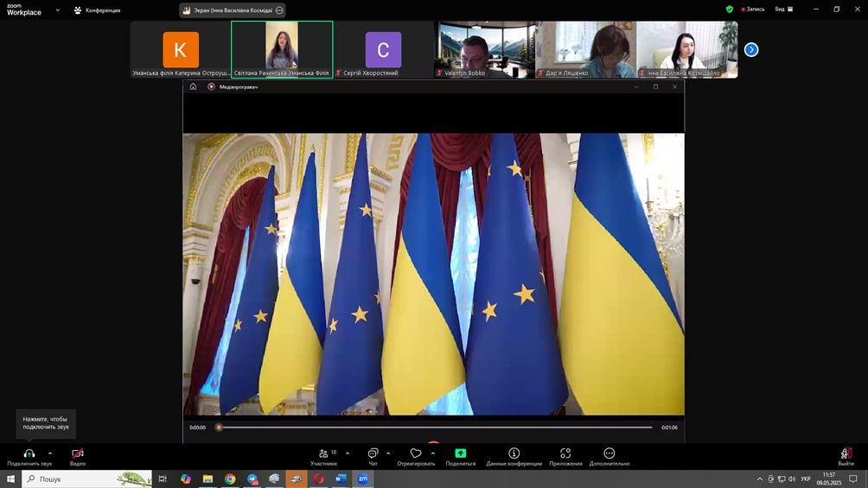Viewport: 868px width, 488px height.
Task: Select Valentyn Bobko's video thumbnail
Action: tap(484, 50)
